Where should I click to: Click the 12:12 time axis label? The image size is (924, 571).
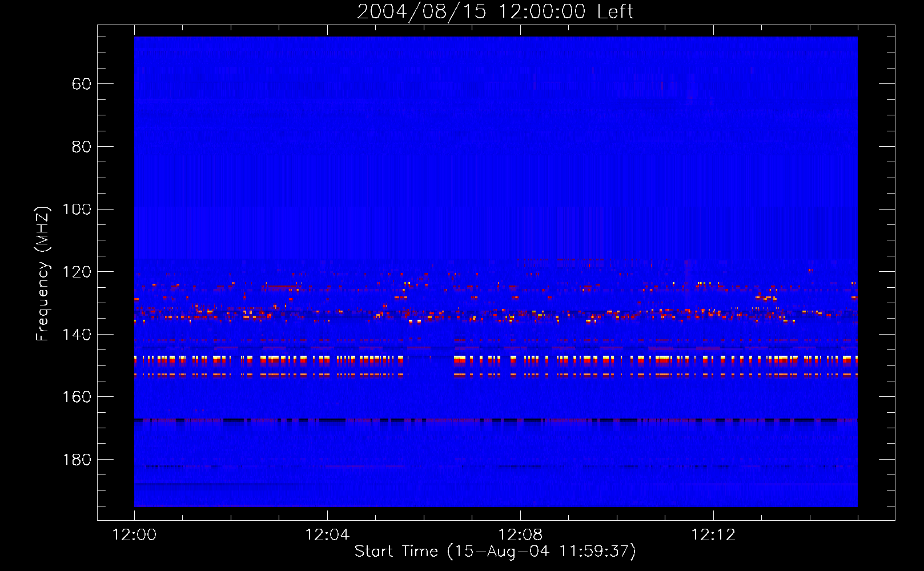click(713, 535)
